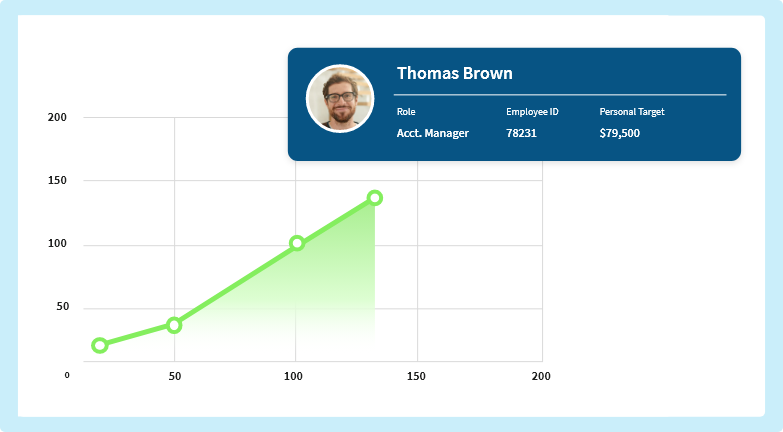Select the 150 label on the vertical axis

tap(57, 181)
